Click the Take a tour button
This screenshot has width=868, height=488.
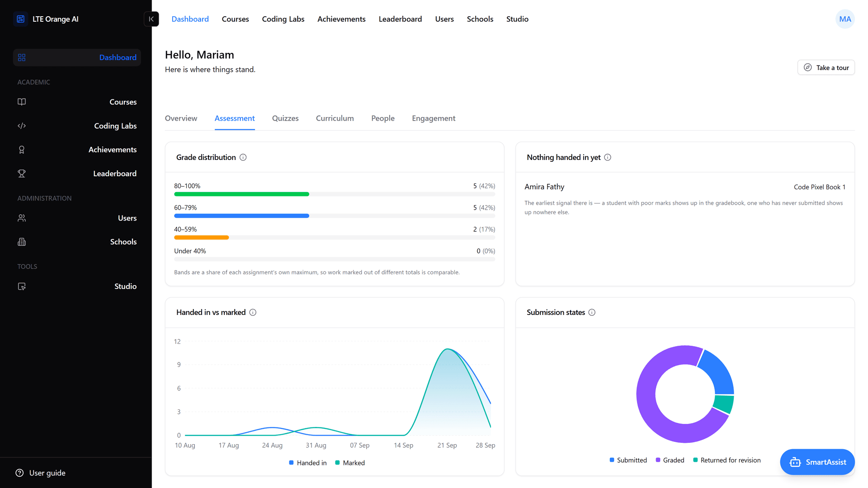tap(826, 67)
